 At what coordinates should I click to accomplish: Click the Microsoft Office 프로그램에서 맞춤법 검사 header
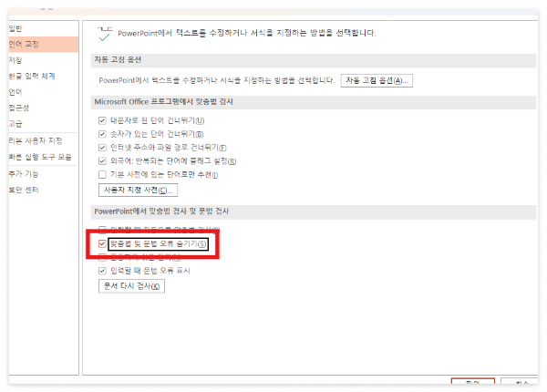click(x=314, y=102)
